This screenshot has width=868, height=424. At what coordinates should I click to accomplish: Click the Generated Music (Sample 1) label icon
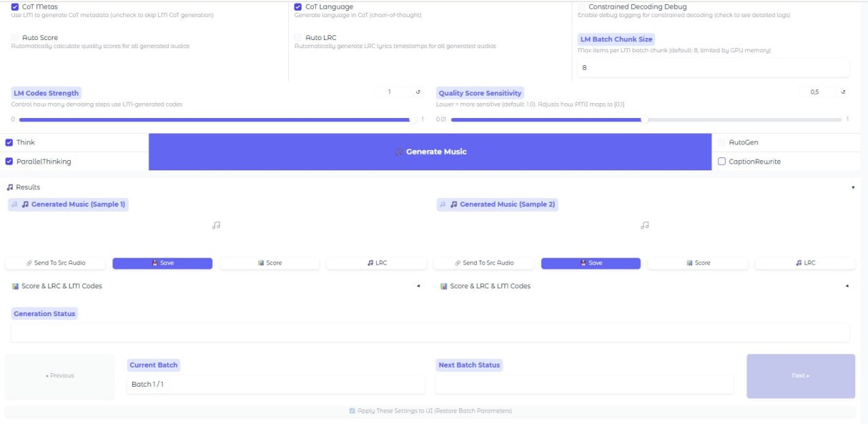coord(15,204)
